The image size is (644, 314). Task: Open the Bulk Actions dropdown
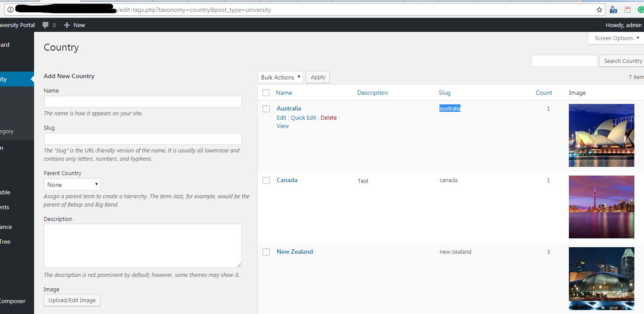[280, 77]
